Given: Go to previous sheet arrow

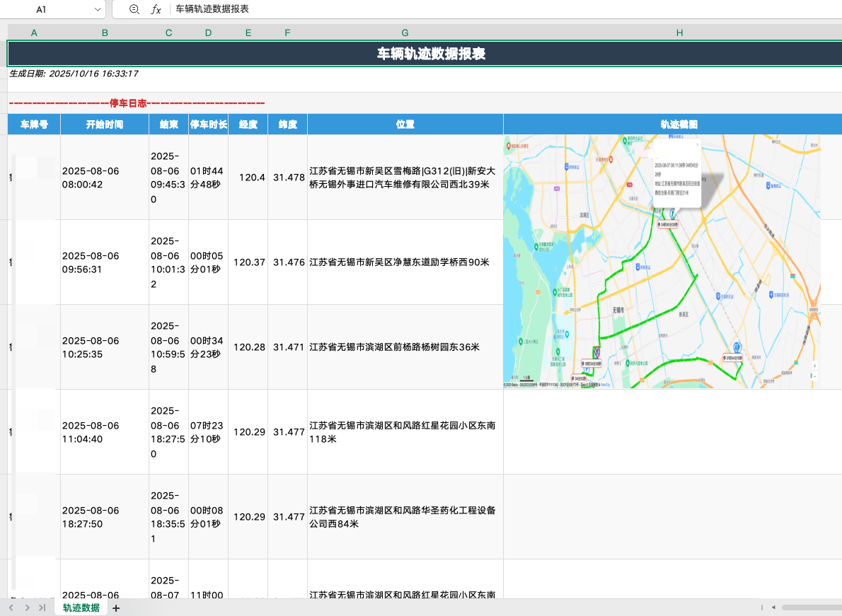Looking at the screenshot, I should [11, 608].
